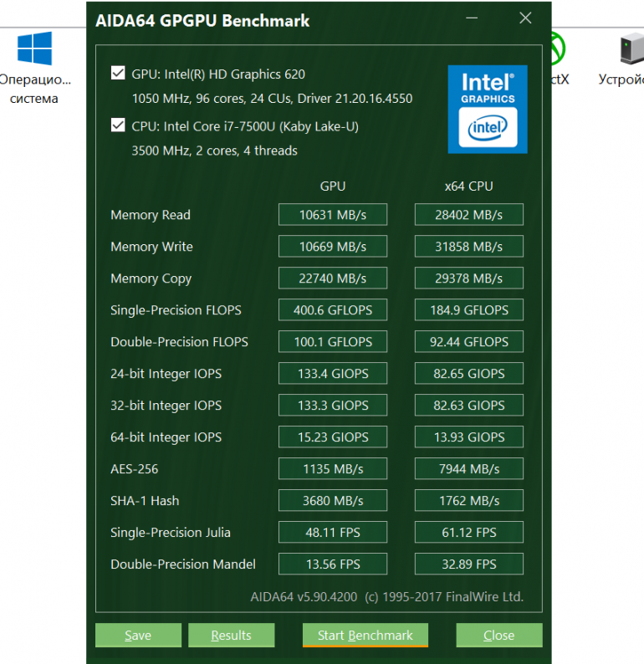Viewport: 644px width, 664px height.
Task: Click GPU AES-256 value 1135 MB/s
Action: pos(333,469)
